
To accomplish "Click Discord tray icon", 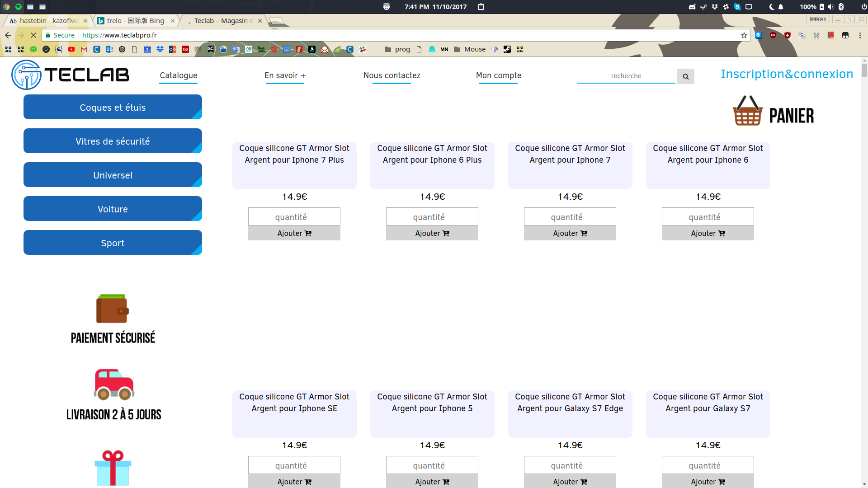I will click(692, 7).
